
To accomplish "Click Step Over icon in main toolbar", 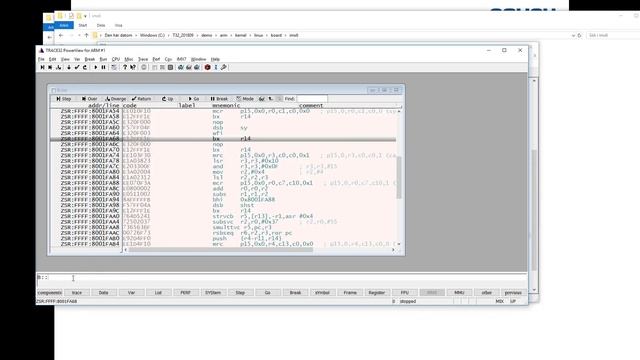I will [50, 67].
